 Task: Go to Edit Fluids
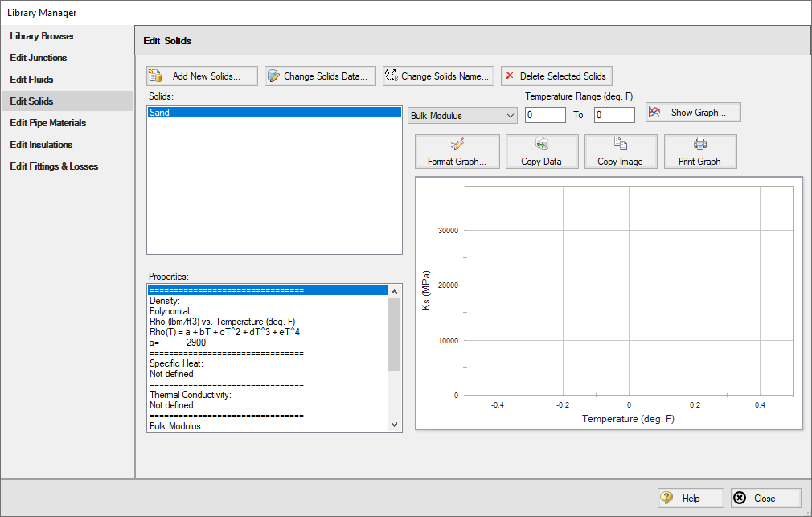tap(31, 80)
